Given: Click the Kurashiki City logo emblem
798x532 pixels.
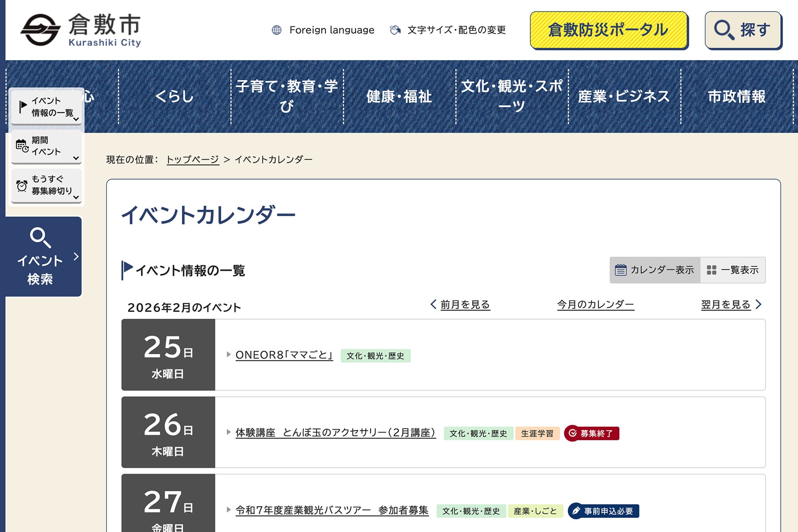Looking at the screenshot, I should [40, 30].
